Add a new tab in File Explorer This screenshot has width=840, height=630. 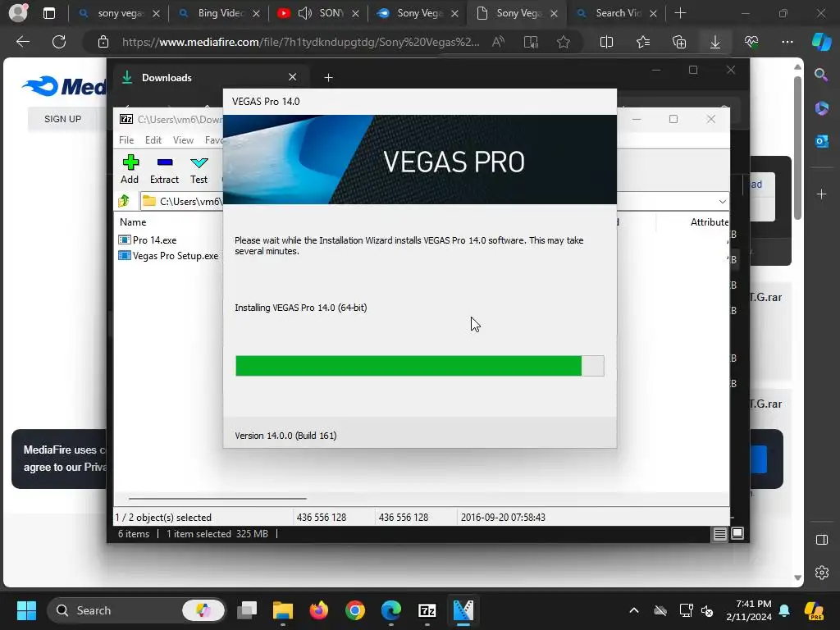pyautogui.click(x=328, y=78)
